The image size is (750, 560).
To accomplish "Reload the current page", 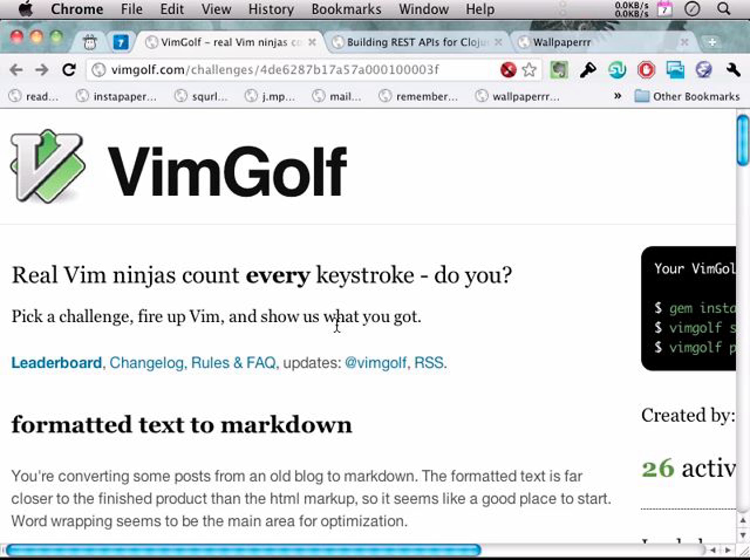I will point(69,70).
